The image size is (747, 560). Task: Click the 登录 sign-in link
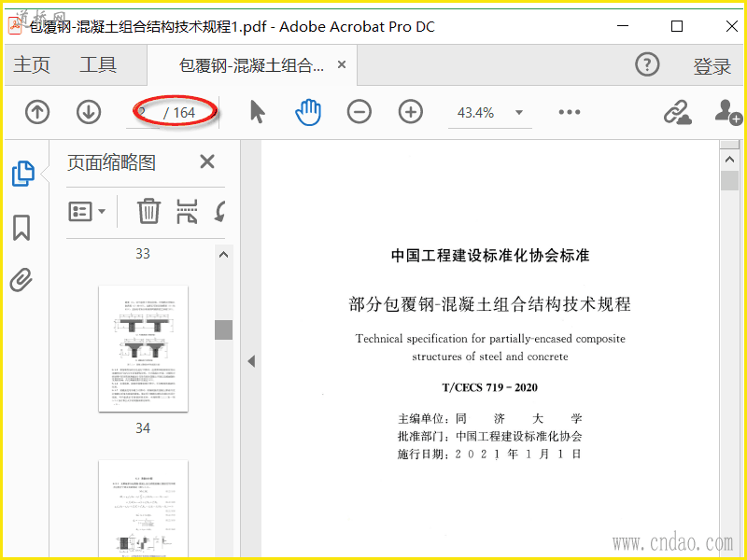[712, 66]
